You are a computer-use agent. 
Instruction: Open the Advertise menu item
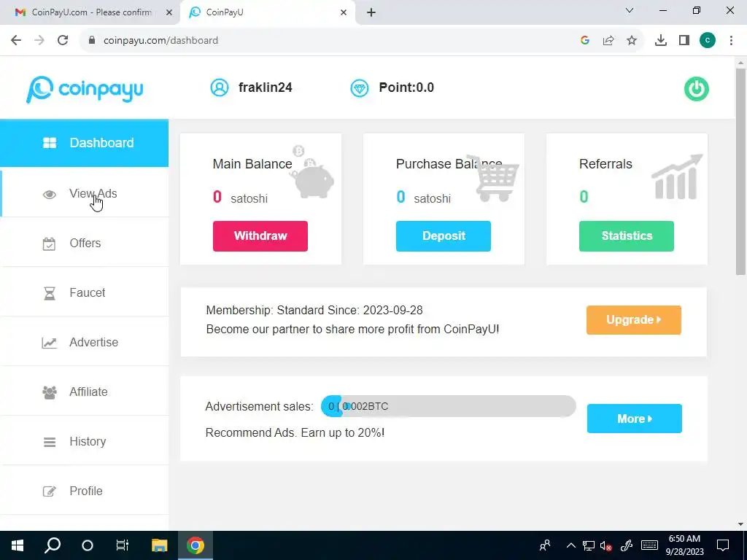coord(85,343)
